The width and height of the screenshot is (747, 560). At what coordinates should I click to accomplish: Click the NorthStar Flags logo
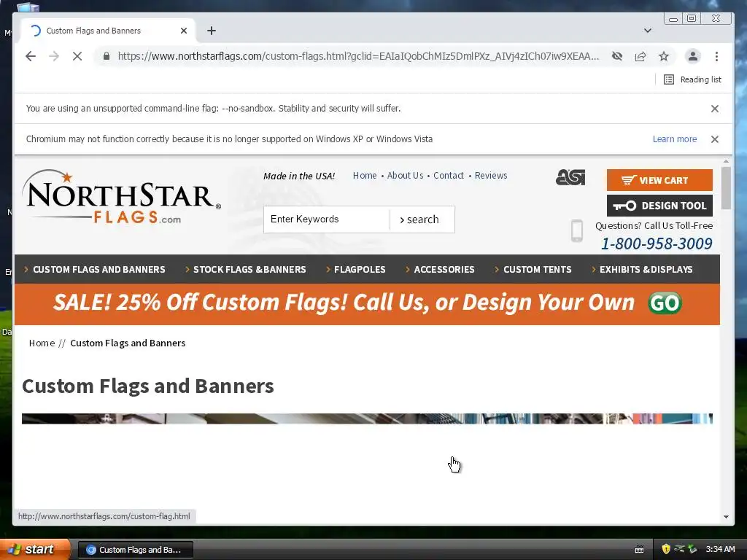[121, 197]
